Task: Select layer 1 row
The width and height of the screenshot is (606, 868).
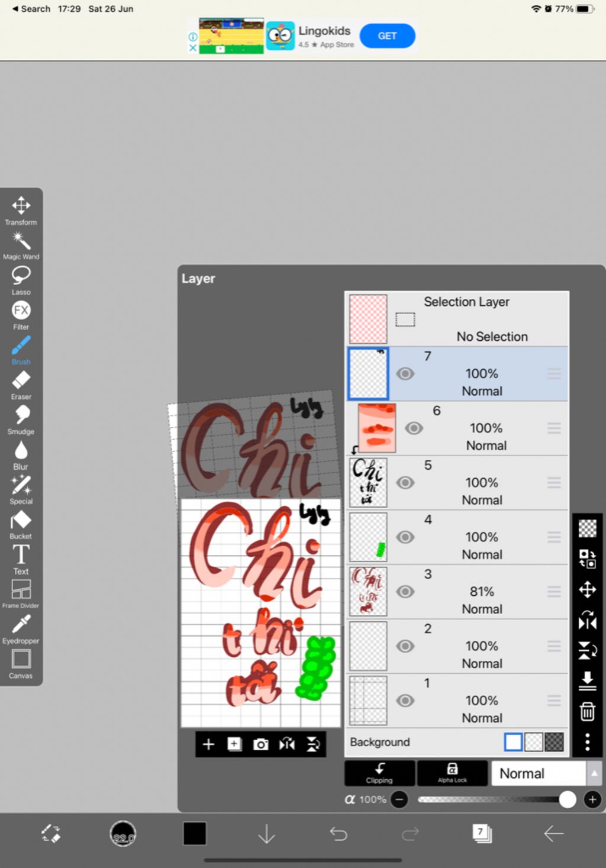Action: tap(457, 700)
